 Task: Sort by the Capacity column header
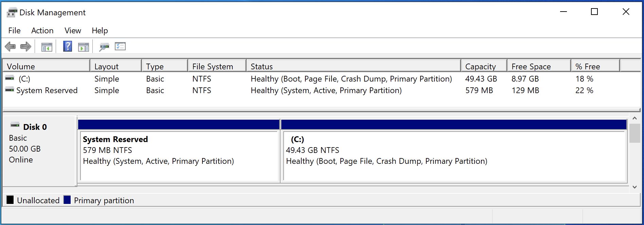(484, 66)
